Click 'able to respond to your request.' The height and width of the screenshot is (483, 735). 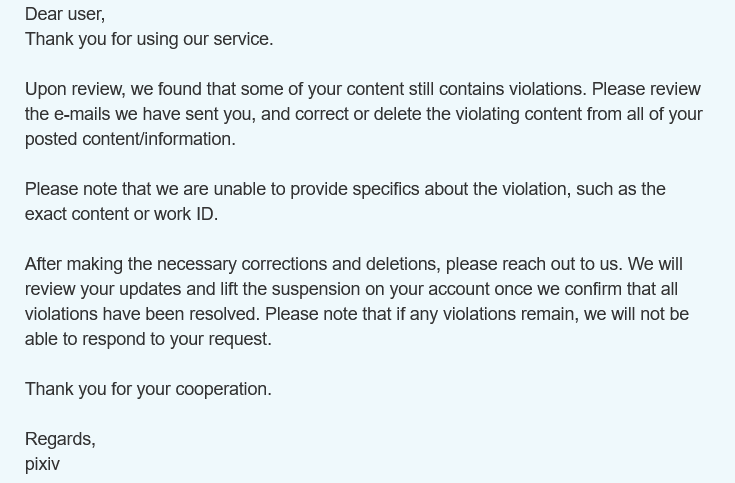pos(148,339)
